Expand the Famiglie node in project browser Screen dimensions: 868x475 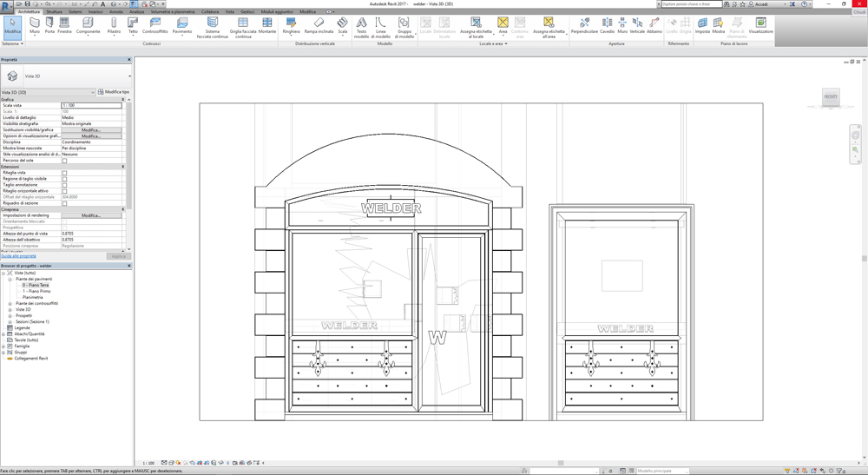(3, 346)
